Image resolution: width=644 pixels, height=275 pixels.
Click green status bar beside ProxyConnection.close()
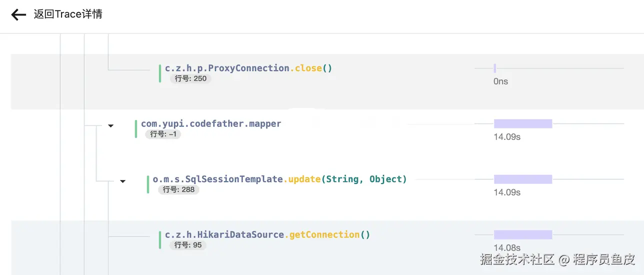coord(160,73)
